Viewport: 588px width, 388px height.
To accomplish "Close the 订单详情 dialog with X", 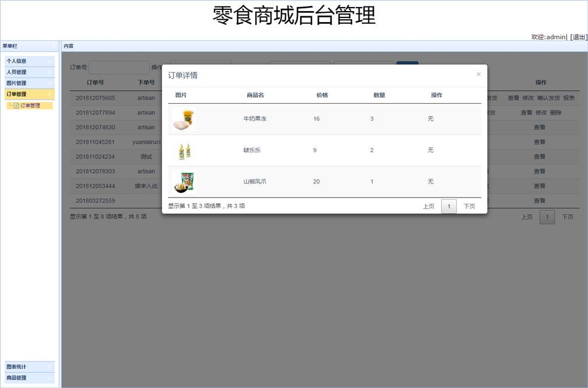I will [x=478, y=74].
